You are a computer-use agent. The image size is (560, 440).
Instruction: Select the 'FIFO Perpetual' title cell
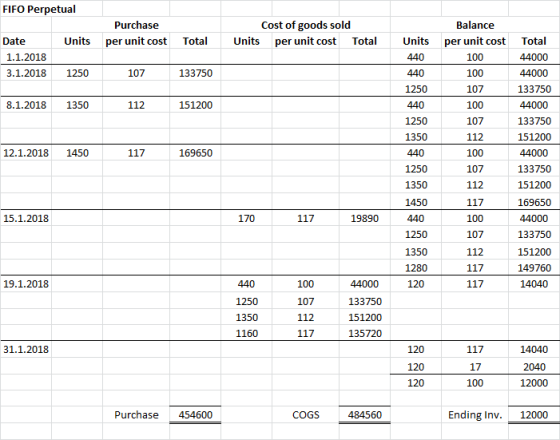click(x=39, y=9)
